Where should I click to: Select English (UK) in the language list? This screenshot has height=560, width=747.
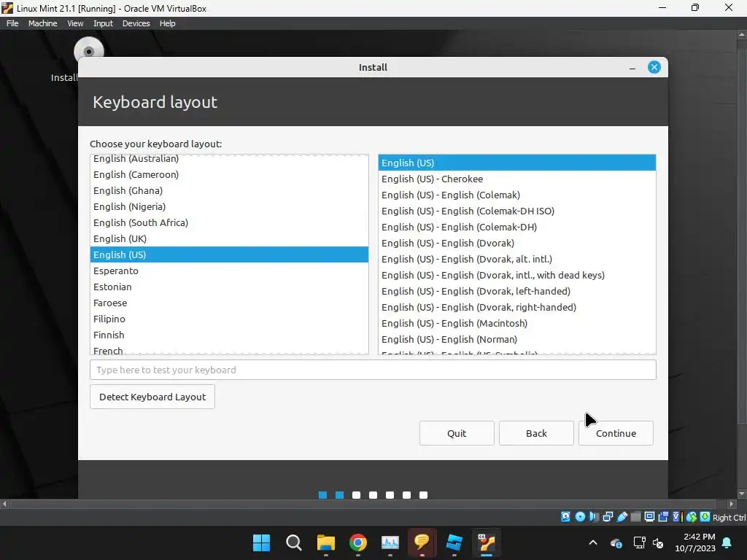(229, 238)
